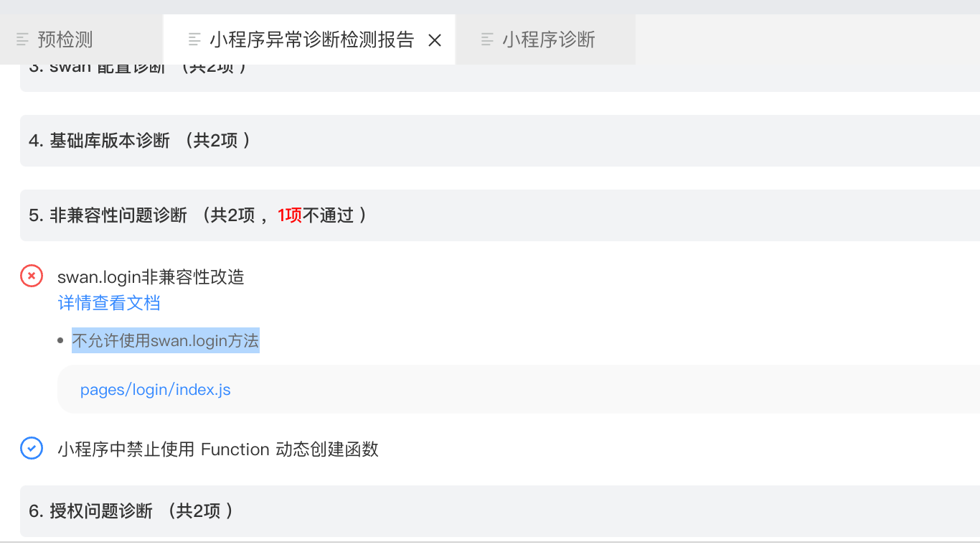Open the 详情查看文档 link
The width and height of the screenshot is (980, 550).
point(108,302)
